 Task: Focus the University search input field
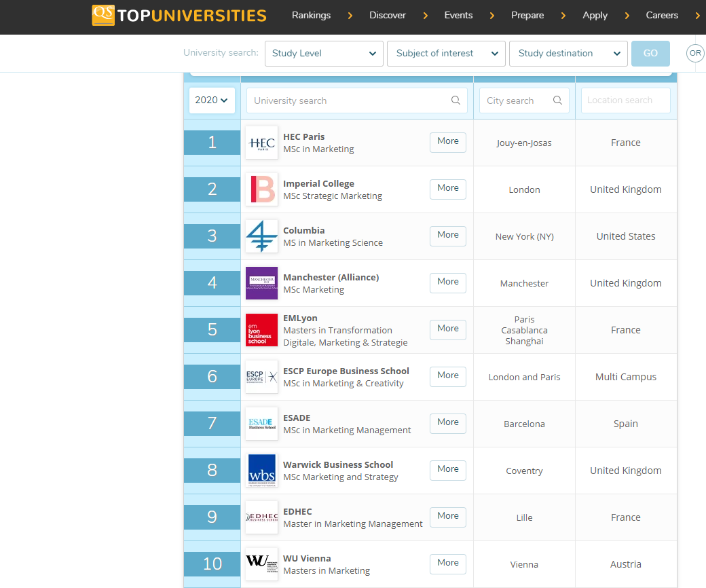click(x=356, y=100)
